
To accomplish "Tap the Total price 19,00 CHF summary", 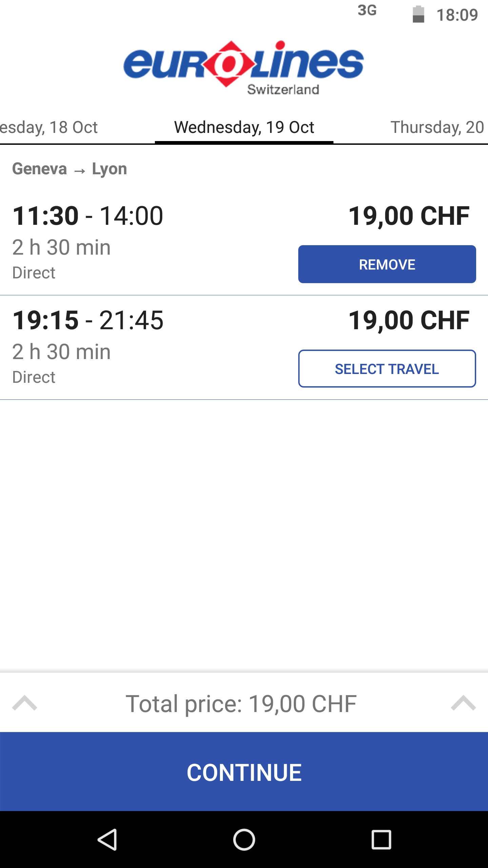I will point(241,704).
